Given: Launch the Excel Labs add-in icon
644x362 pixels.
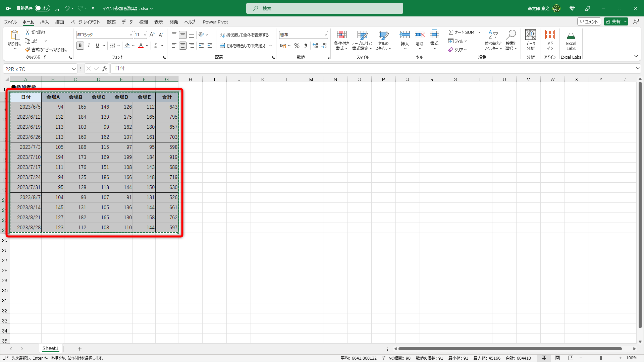Looking at the screenshot, I should pos(571,35).
